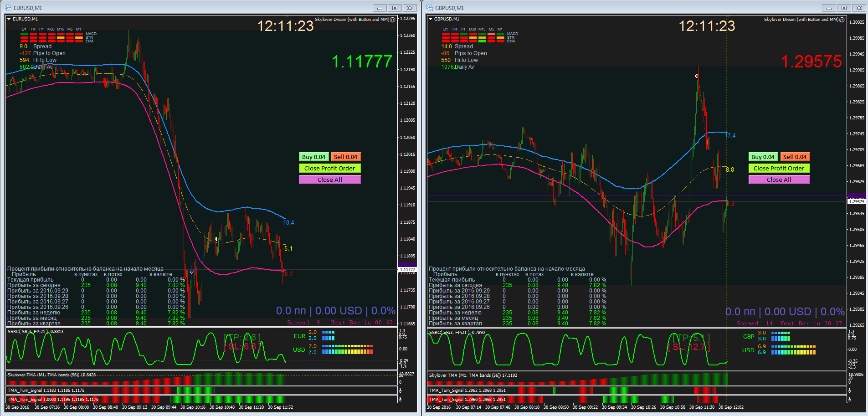The width and height of the screenshot is (868, 416).
Task: Click the smiley icon next to Skylover Dream on GBPUSD
Action: coord(842,20)
